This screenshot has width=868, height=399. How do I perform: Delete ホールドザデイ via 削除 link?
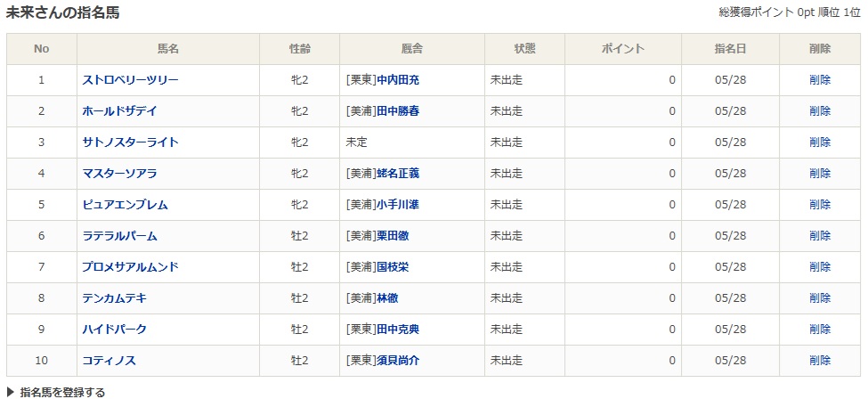(x=820, y=110)
